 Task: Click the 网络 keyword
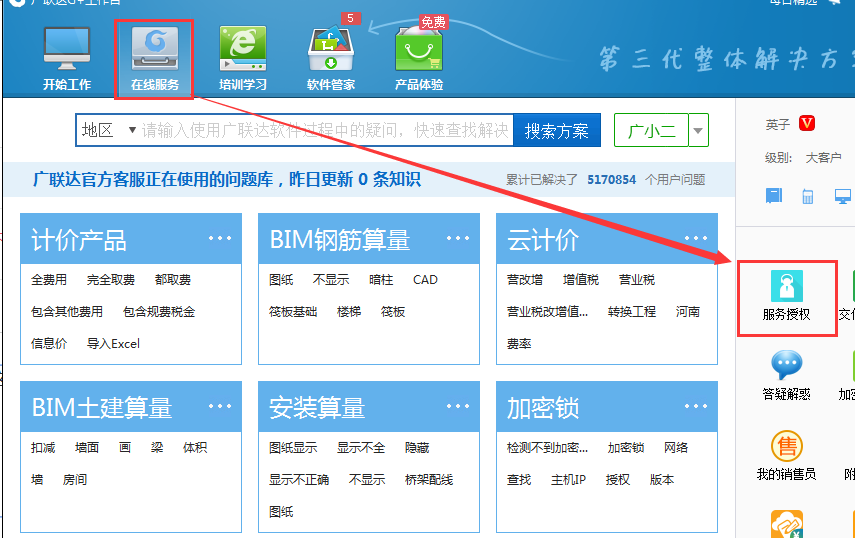coord(676,448)
